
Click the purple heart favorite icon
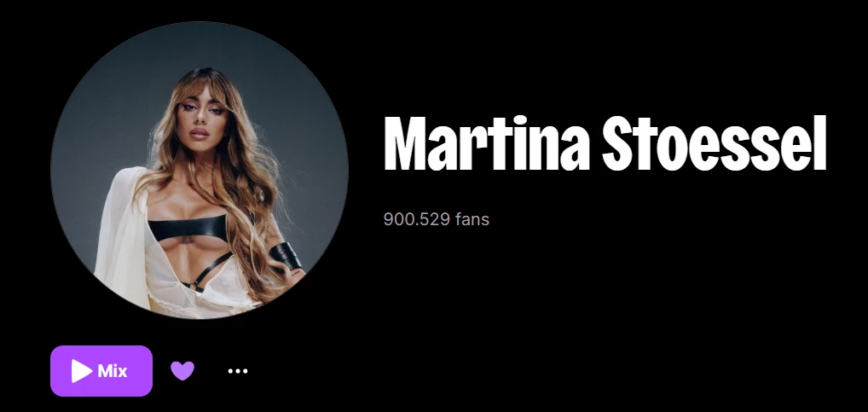pyautogui.click(x=182, y=370)
